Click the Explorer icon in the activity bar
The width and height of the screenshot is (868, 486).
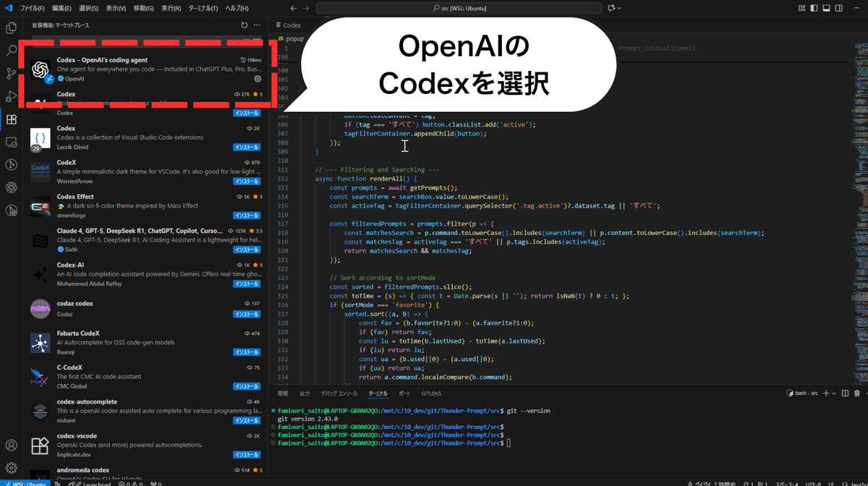tap(11, 27)
